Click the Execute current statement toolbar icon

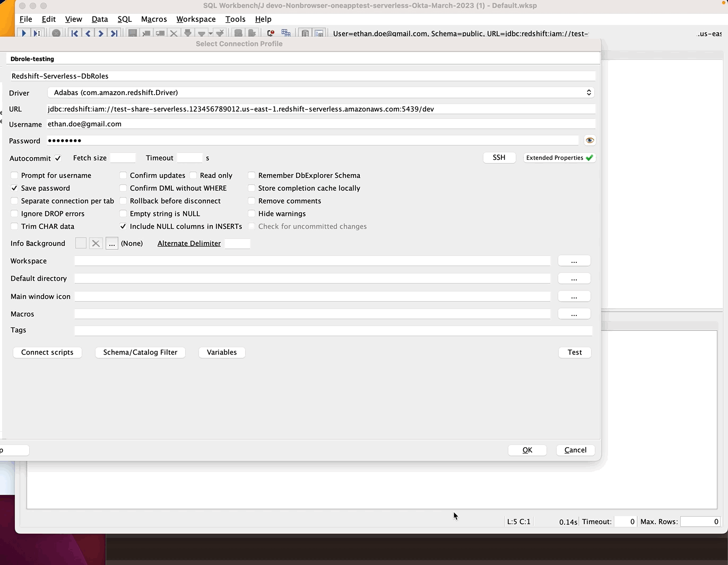(x=37, y=33)
